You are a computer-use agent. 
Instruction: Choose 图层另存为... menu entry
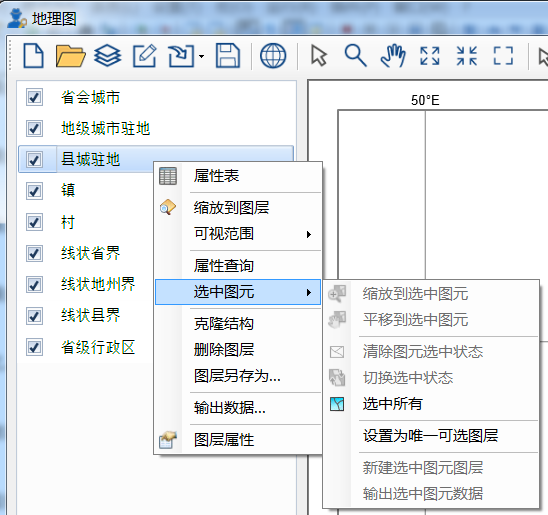pyautogui.click(x=238, y=376)
